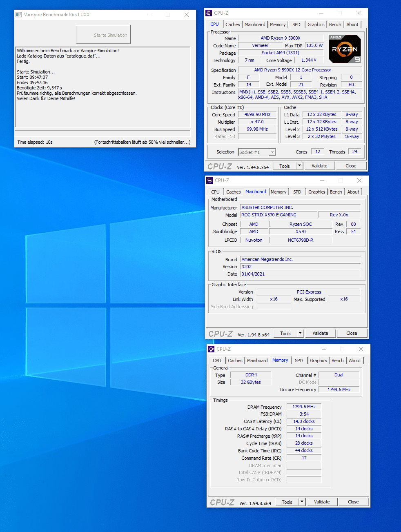Select Graphics tab in top CPU-Z window

coord(316,24)
